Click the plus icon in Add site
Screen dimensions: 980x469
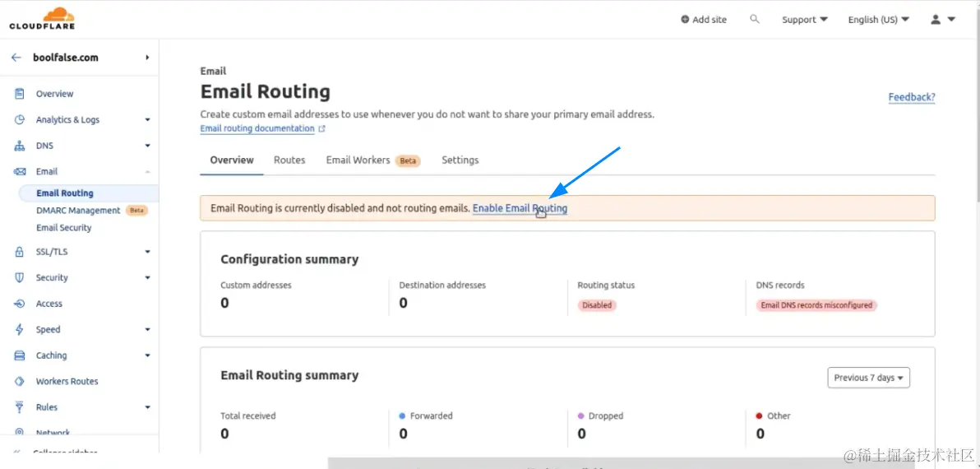coord(685,20)
